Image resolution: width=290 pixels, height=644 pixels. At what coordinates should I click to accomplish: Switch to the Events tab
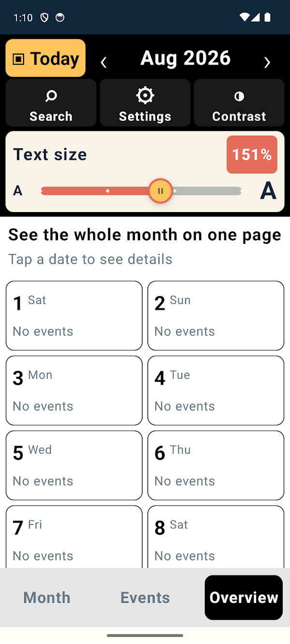pyautogui.click(x=145, y=598)
